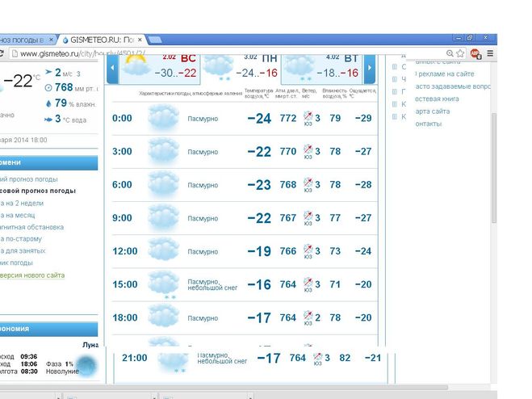The width and height of the screenshot is (532, 399).
Task: Click the cloudy weather icon at 0:00
Action: coord(162,119)
